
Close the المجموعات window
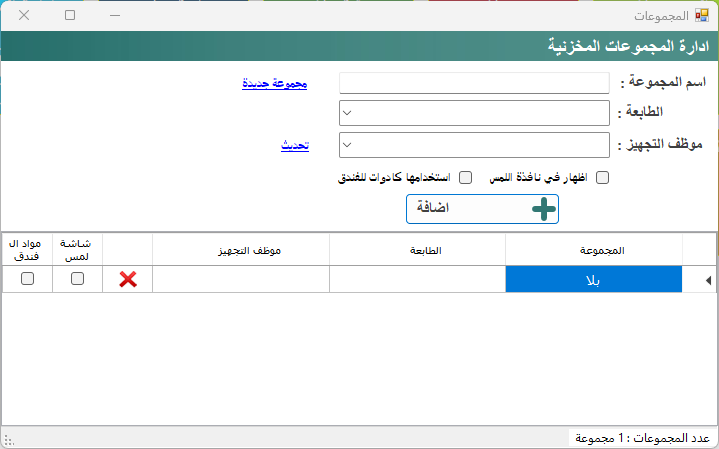pos(24,15)
